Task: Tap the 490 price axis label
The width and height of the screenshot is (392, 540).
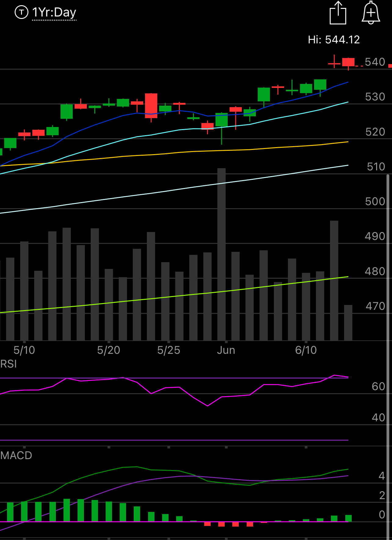Action: coord(375,236)
